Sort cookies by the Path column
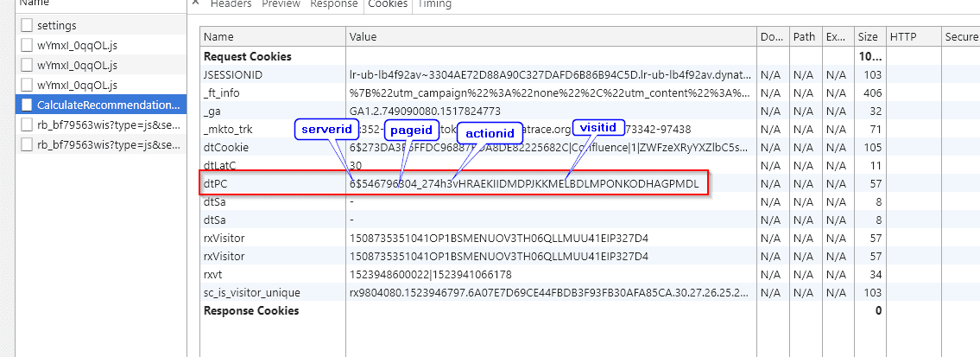Screen dimensions: 980x357 point(805,37)
